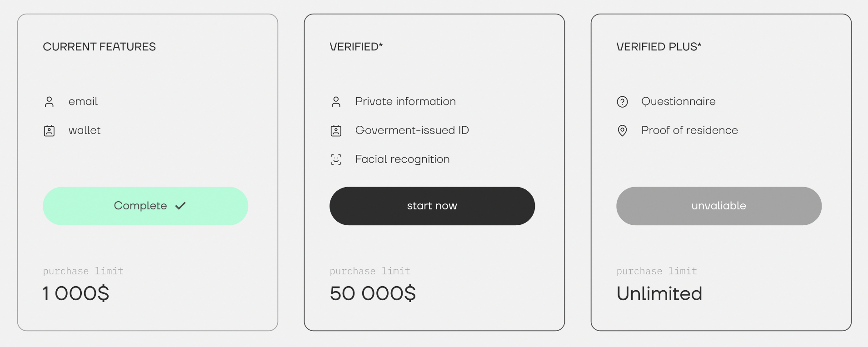Screen dimensions: 868x347
Task: Click the location pin icon for Proof of residence
Action: tap(622, 131)
